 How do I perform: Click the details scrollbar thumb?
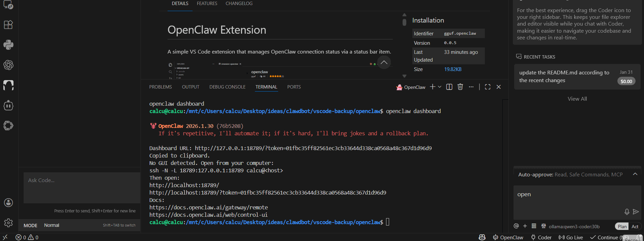coord(404,22)
